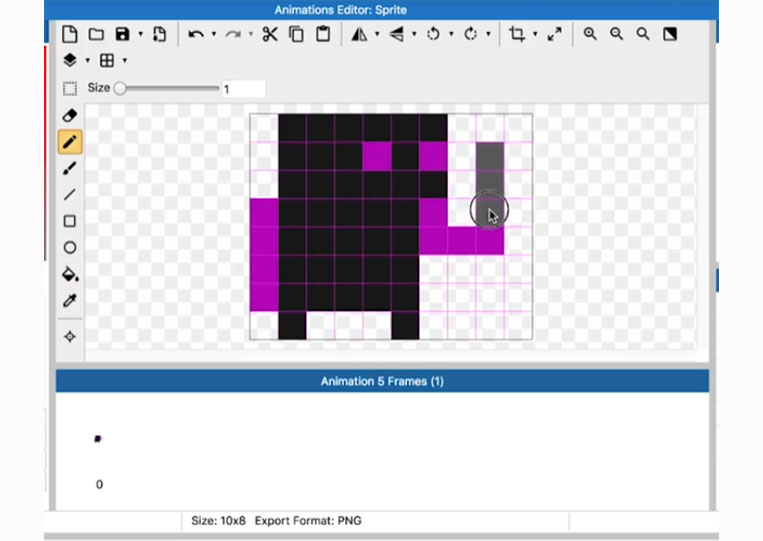
Task: Open the rotate counterclockwise dropdown arrow
Action: [x=451, y=34]
